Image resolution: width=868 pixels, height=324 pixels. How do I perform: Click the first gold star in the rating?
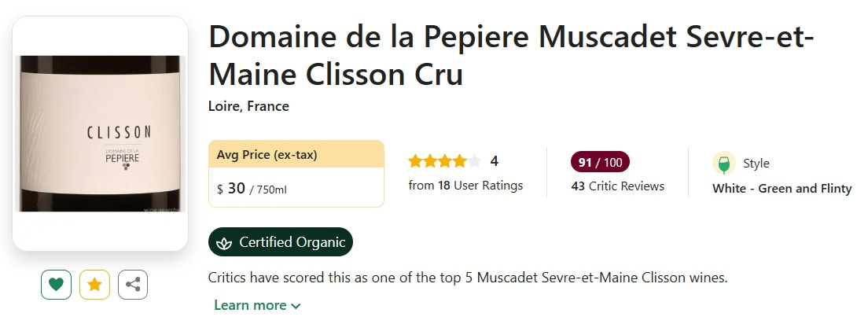point(415,162)
